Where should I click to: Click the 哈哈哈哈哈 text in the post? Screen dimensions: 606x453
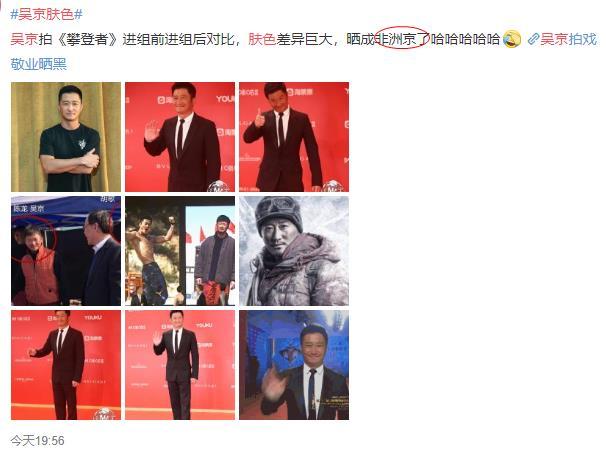pyautogui.click(x=465, y=39)
